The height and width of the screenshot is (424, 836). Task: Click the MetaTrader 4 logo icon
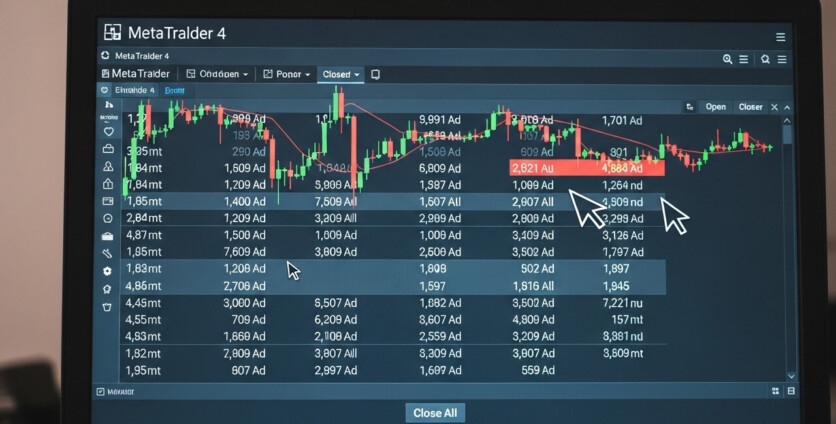click(112, 32)
